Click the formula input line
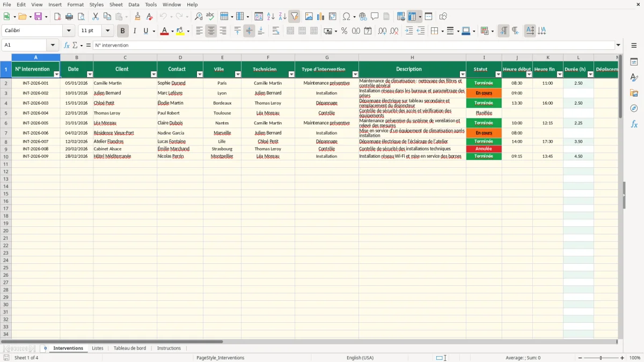Image resolution: width=644 pixels, height=362 pixels. (353, 46)
